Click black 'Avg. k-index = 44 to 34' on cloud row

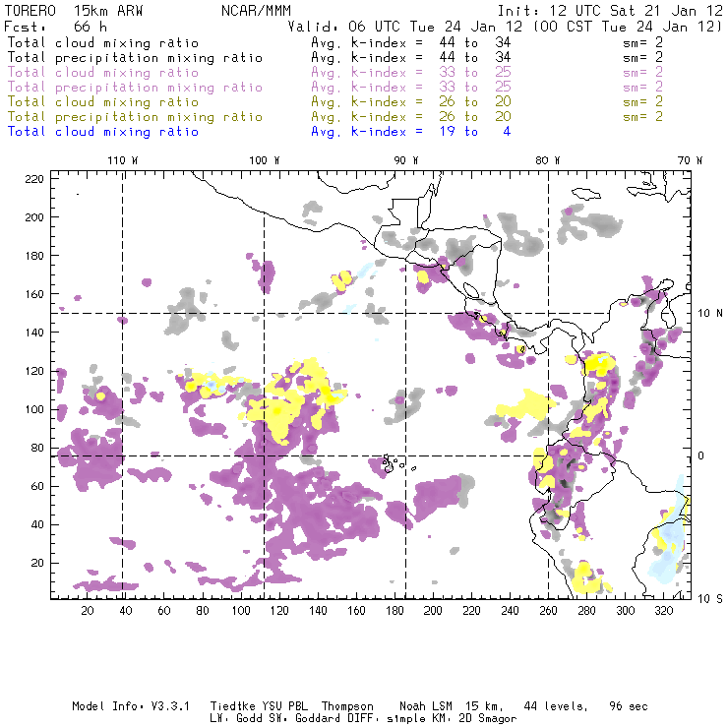[x=411, y=43]
